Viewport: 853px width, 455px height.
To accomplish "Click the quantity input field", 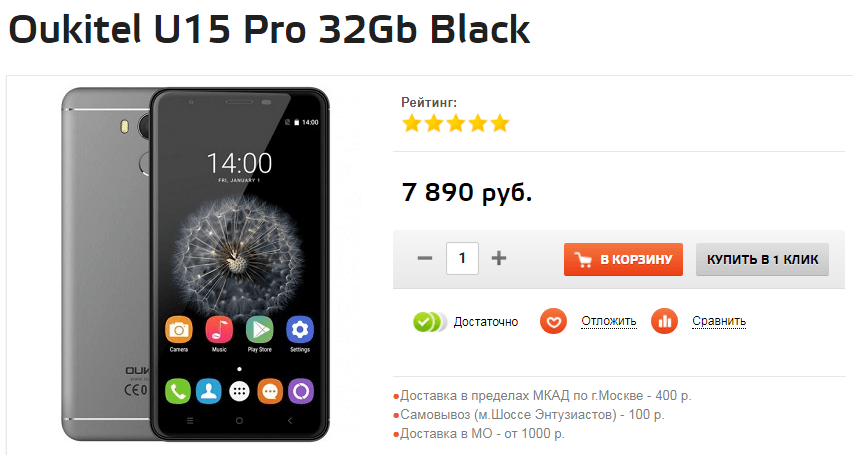I will [x=462, y=258].
